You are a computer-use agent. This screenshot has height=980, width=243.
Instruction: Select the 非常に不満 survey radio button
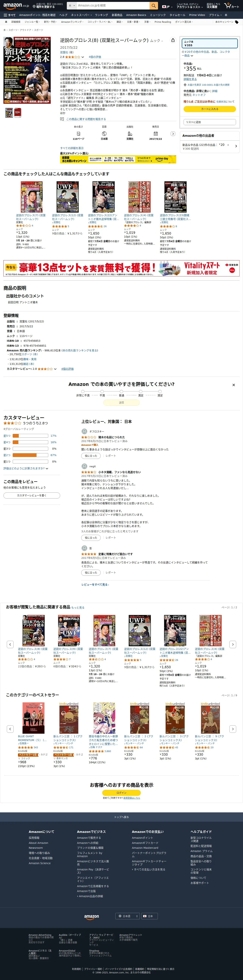point(83,391)
